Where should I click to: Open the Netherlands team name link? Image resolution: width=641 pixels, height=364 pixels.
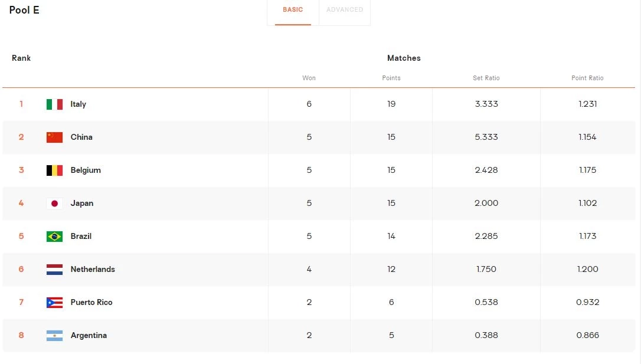pyautogui.click(x=93, y=270)
